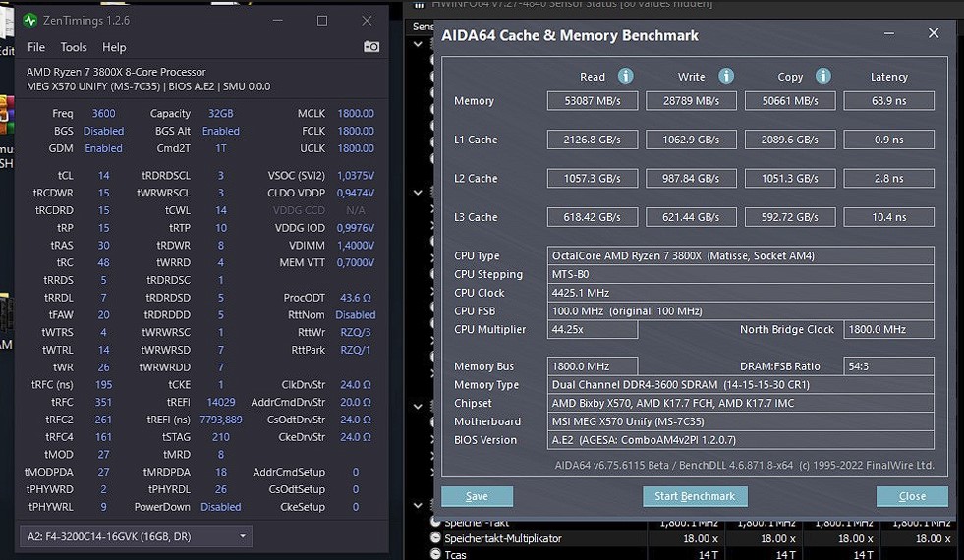The height and width of the screenshot is (560, 964).
Task: Maximize the ZenTimings window
Action: tap(322, 21)
